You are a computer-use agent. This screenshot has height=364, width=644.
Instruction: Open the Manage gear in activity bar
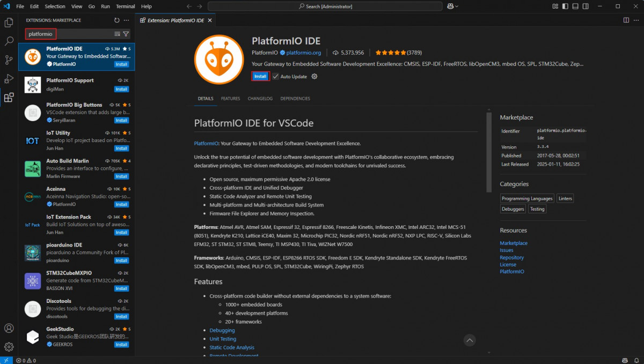pos(9,347)
